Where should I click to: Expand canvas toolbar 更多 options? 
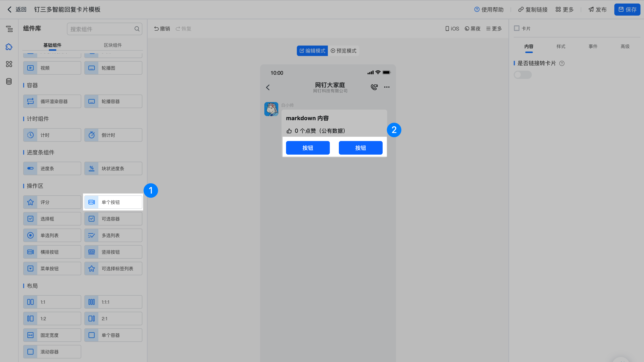click(x=494, y=29)
